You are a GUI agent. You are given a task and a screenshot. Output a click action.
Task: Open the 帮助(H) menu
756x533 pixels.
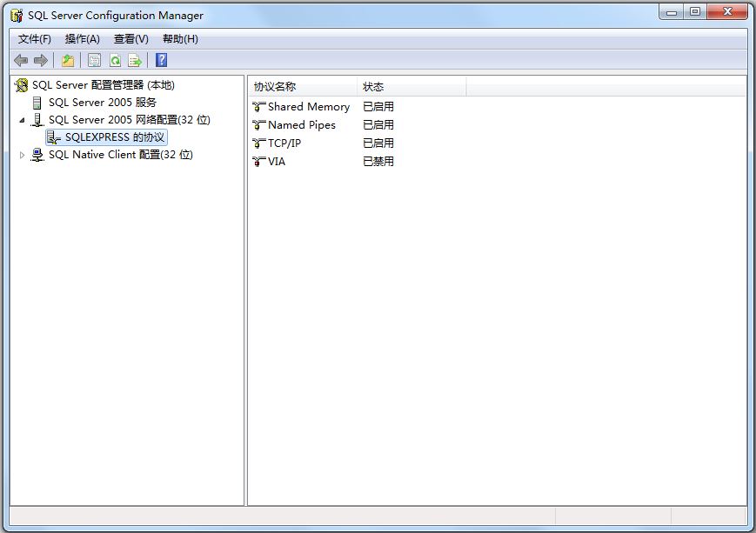tap(180, 39)
